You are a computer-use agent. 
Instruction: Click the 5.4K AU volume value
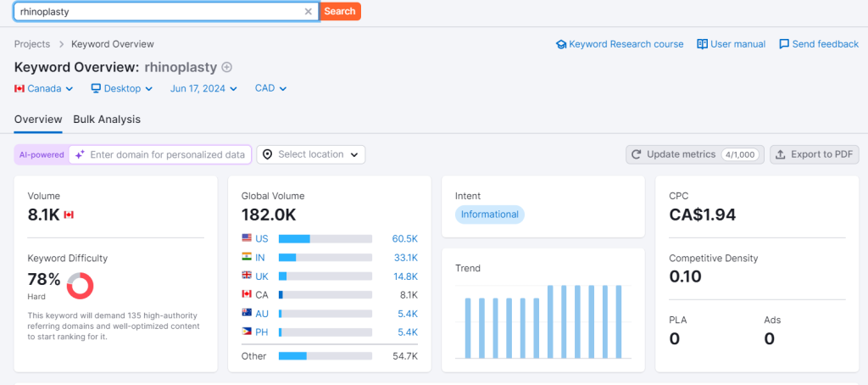point(408,314)
